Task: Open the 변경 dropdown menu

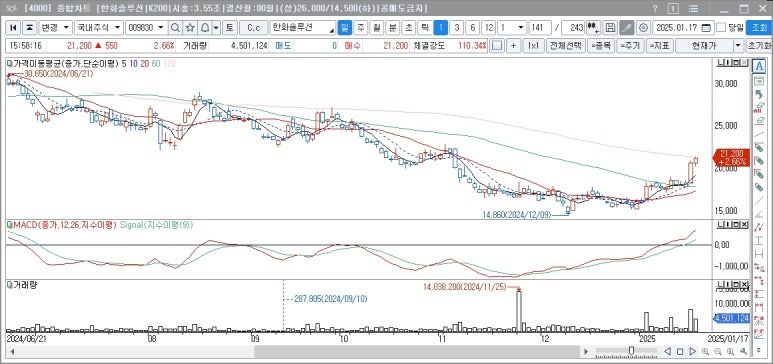Action: [x=56, y=28]
